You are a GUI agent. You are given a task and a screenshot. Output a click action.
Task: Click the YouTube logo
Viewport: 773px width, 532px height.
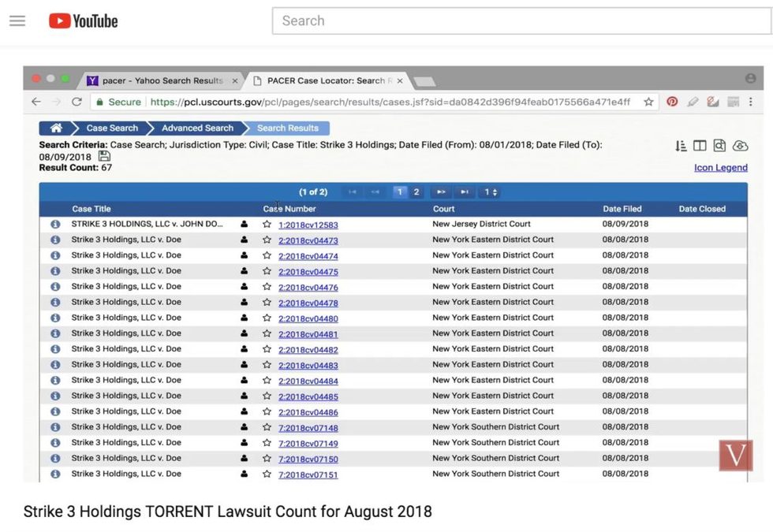coord(83,20)
